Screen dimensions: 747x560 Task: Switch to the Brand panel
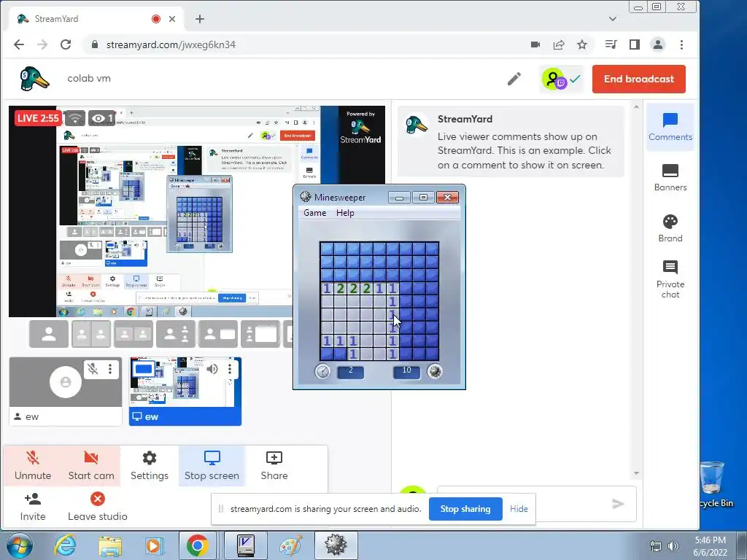[670, 228]
